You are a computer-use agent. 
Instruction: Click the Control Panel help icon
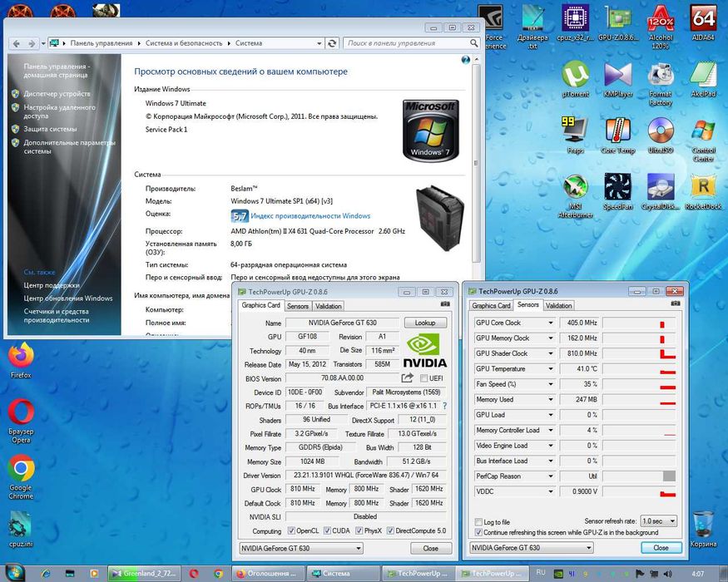466,59
